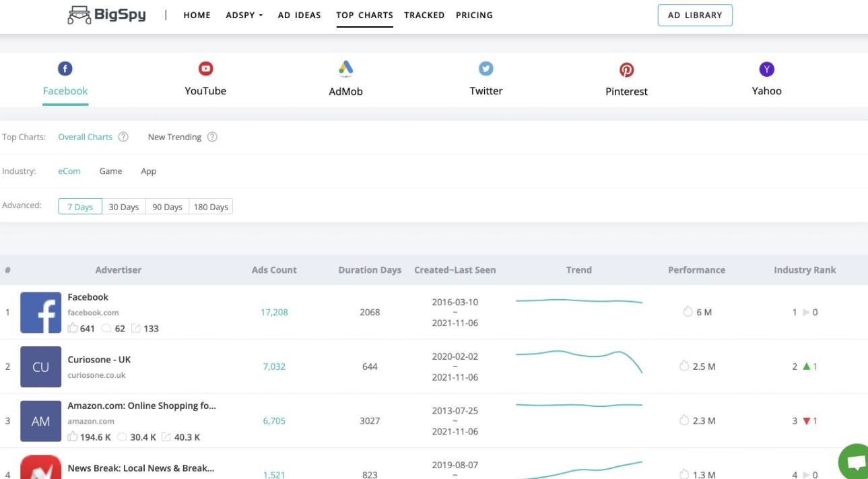Click ads count 6,705
The height and width of the screenshot is (479, 868).
(x=274, y=421)
